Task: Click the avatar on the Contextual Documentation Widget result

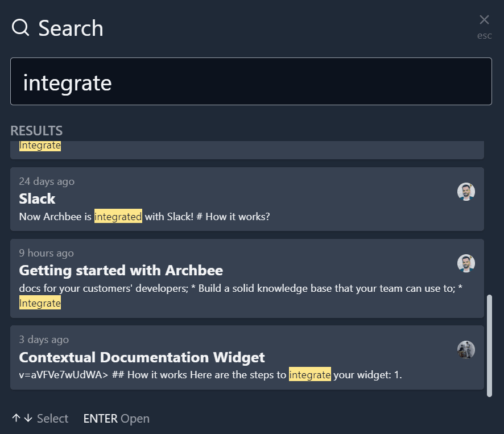Action: tap(466, 350)
